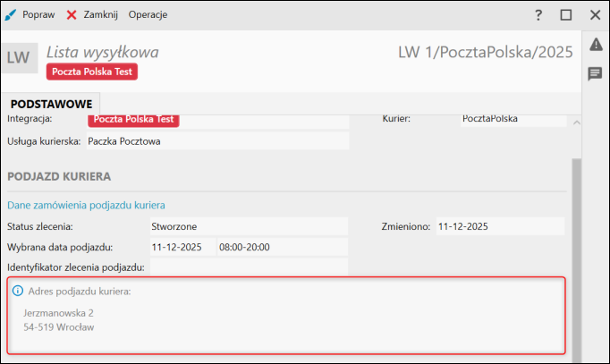
Task: Click the Usługa kurierska label
Action: pos(44,141)
